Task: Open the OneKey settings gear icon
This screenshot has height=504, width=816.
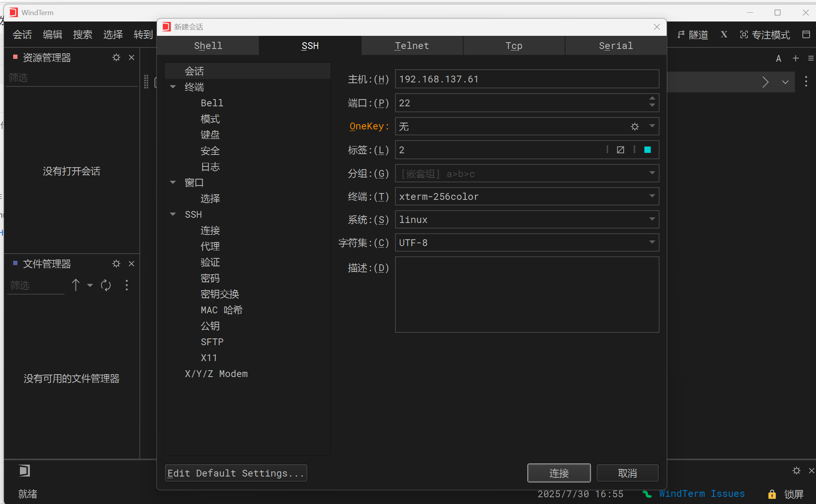Action: (634, 126)
